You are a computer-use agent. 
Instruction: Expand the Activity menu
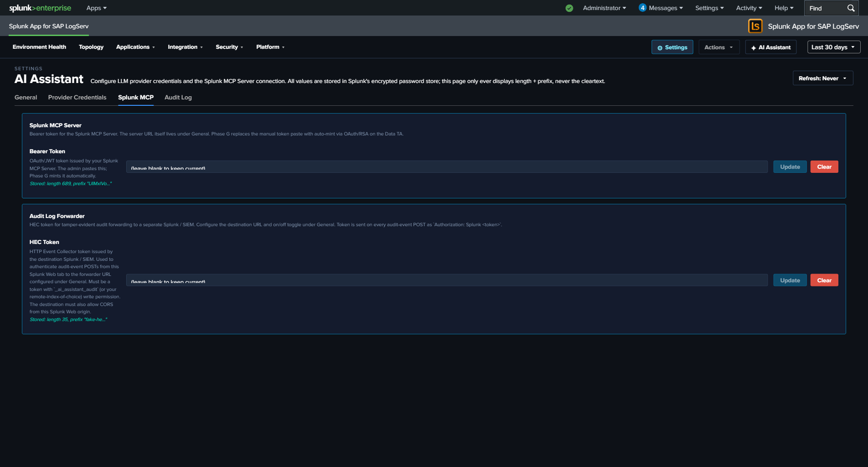click(749, 8)
